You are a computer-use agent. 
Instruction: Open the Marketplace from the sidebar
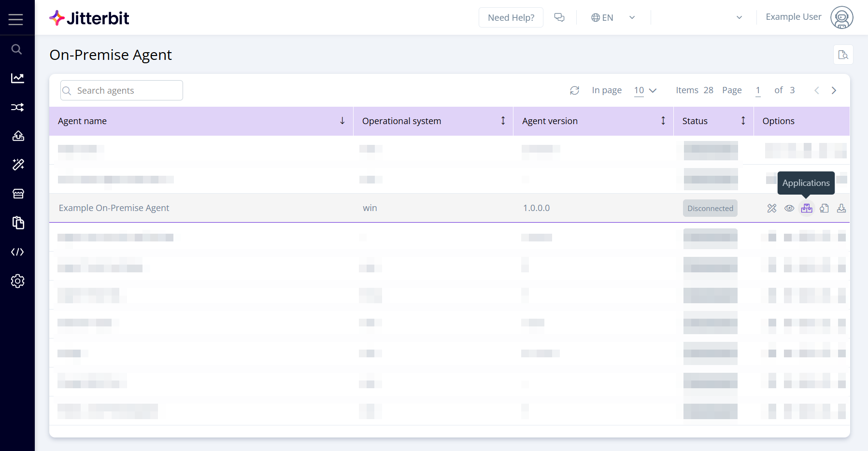(x=17, y=194)
